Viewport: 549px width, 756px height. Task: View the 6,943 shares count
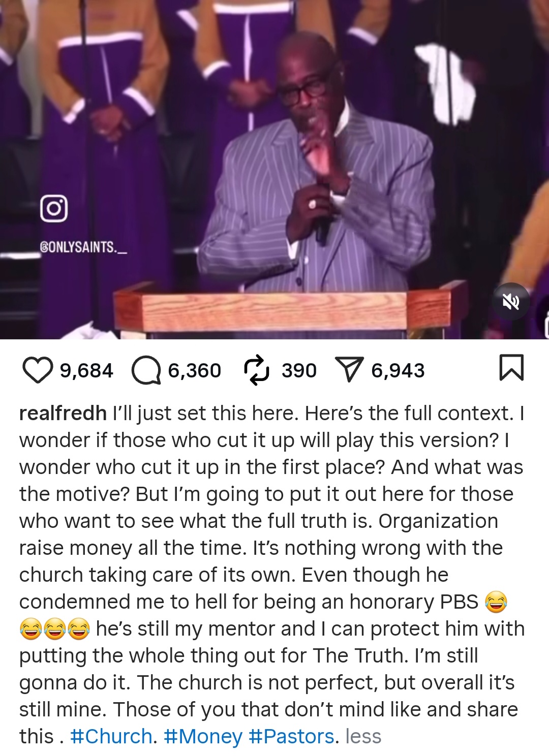[398, 370]
